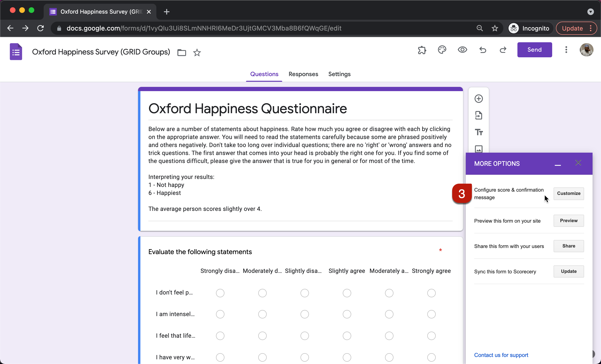Click the undo arrow icon
601x364 pixels.
point(483,50)
